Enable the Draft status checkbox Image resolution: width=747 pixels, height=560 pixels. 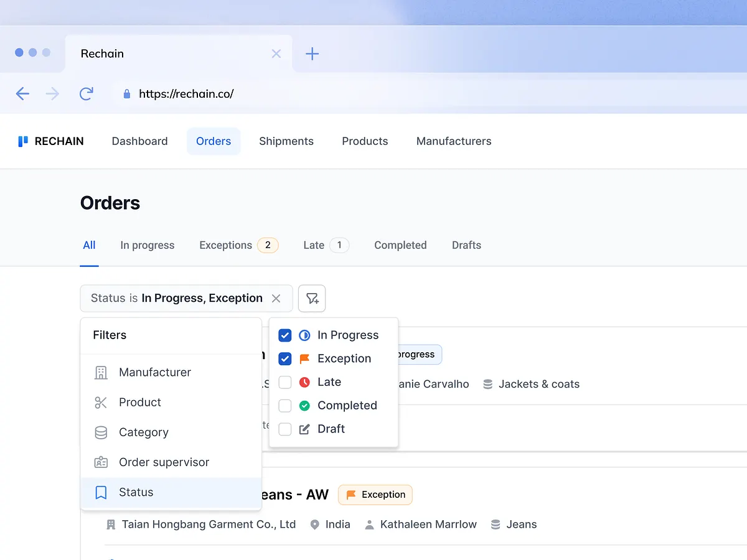click(x=285, y=429)
